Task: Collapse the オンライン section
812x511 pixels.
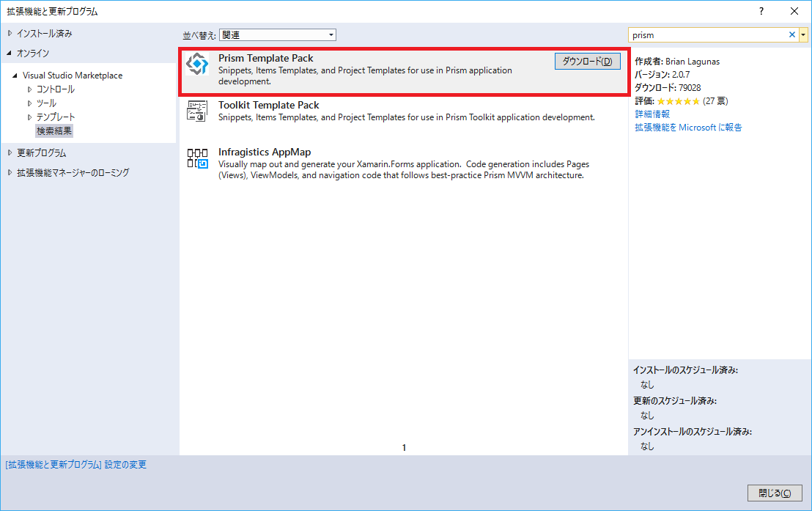Action: [10, 53]
